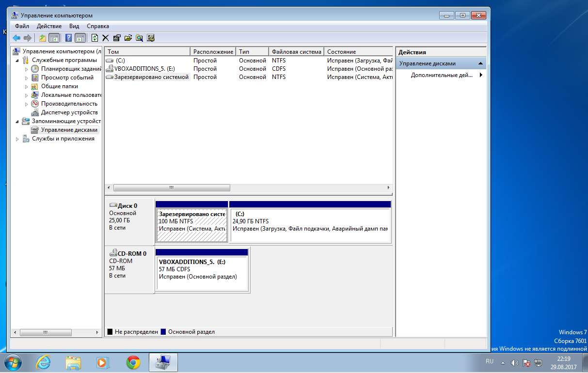The width and height of the screenshot is (588, 373).
Task: Open Windows Explorer from taskbar
Action: 73,362
